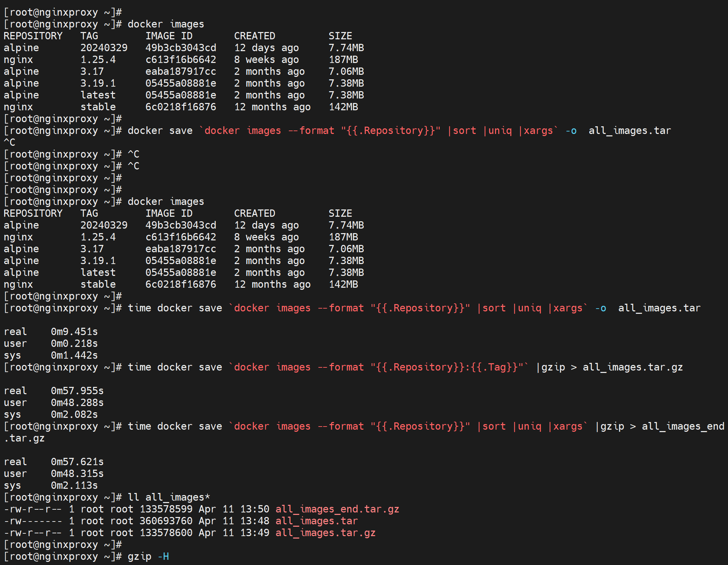Click all_images_end.tar.gz in the file listing
The height and width of the screenshot is (565, 728).
tap(337, 509)
